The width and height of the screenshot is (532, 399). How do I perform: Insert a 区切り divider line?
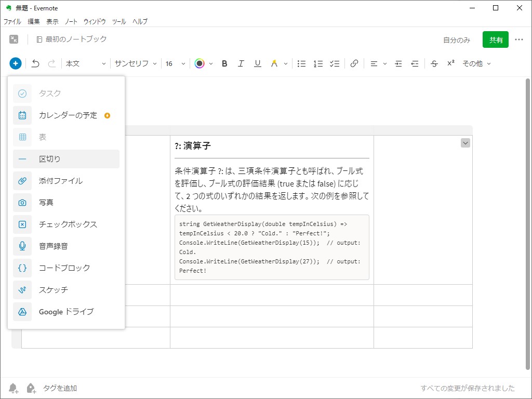[x=50, y=159]
